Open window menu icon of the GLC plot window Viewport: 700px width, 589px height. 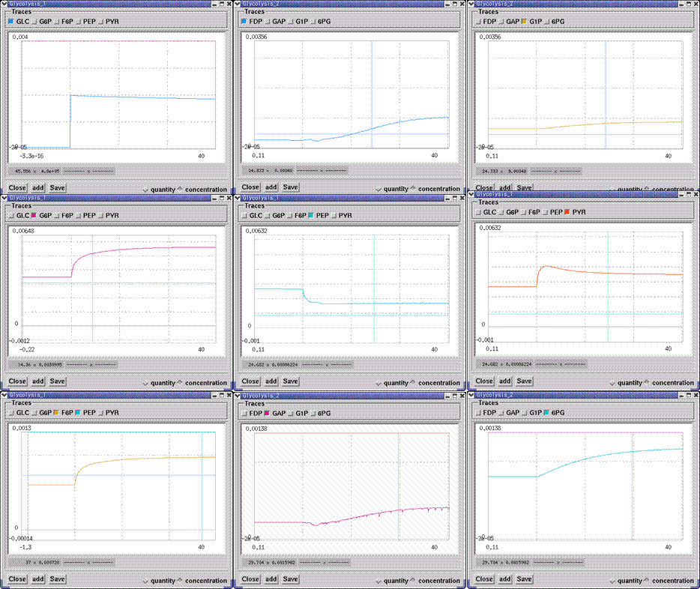coord(4,3)
